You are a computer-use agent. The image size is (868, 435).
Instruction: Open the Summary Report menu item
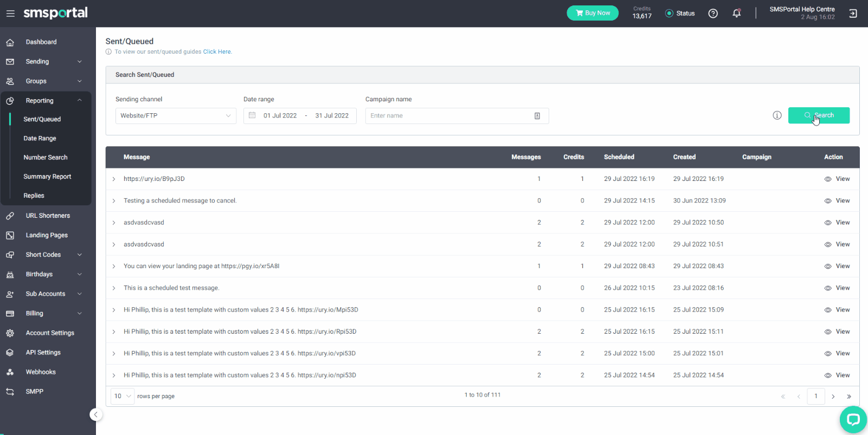tap(47, 177)
